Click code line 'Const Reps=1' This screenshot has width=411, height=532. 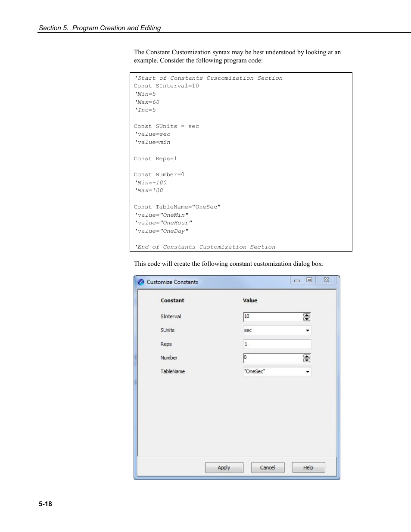[x=156, y=159]
